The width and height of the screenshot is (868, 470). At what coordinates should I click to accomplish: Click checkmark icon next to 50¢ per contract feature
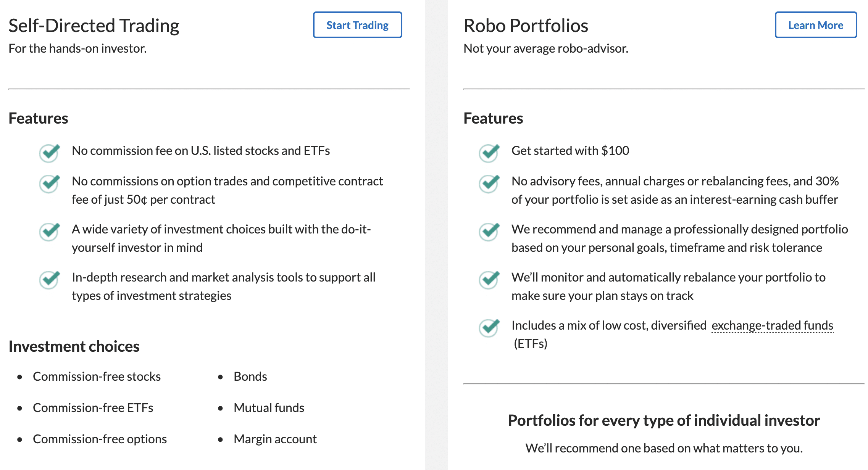coord(50,183)
